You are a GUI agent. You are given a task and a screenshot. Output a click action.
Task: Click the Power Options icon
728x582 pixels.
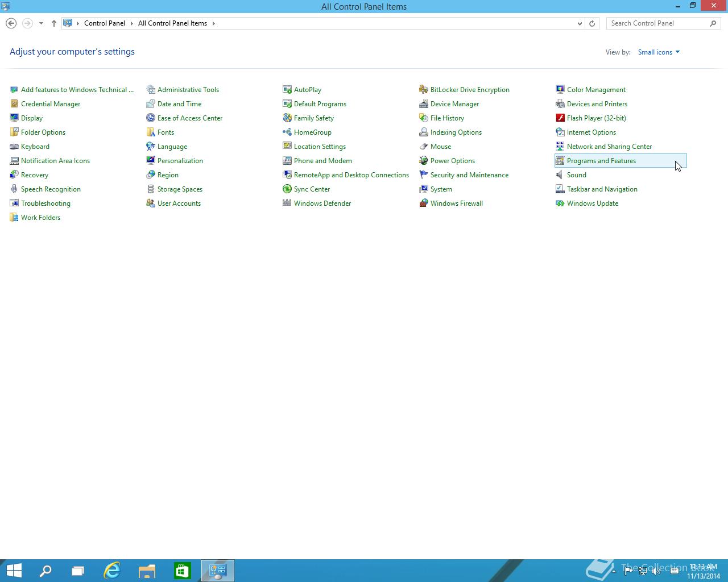click(424, 160)
